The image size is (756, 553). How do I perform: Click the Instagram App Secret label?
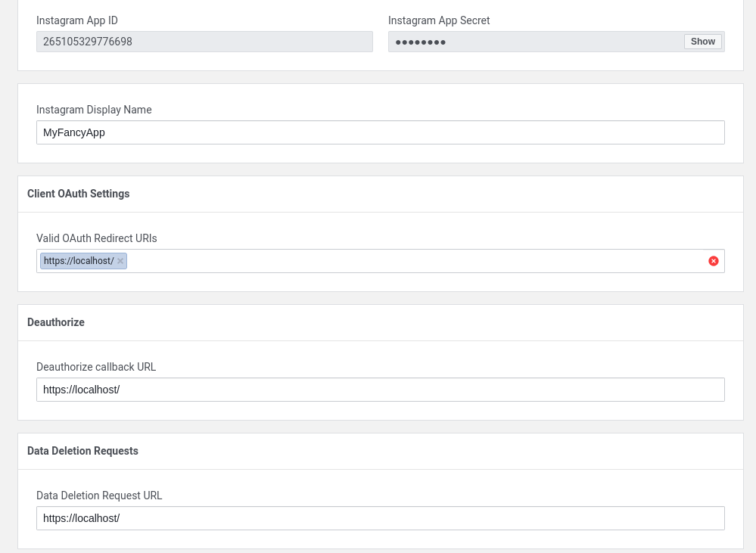[439, 20]
